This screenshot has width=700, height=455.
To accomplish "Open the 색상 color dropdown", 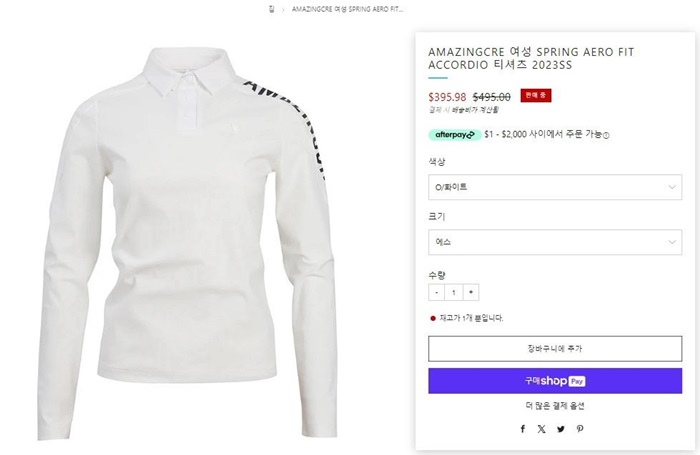I will pos(555,187).
